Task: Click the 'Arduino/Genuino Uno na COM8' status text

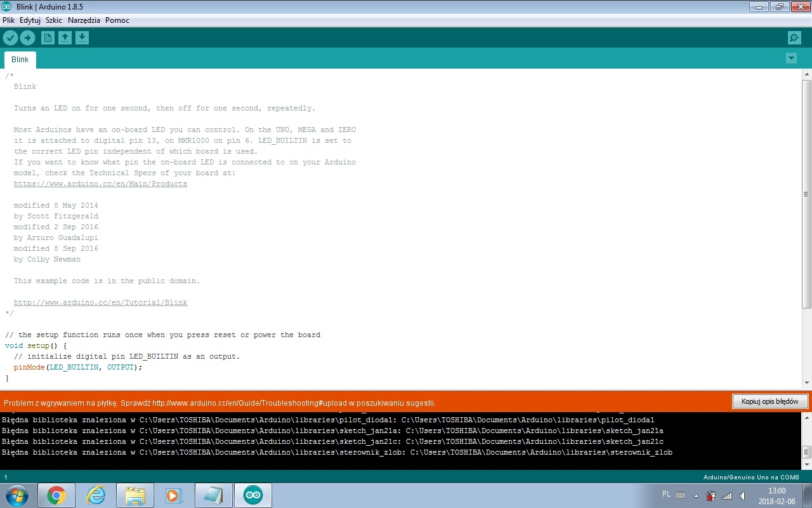Action: (751, 477)
